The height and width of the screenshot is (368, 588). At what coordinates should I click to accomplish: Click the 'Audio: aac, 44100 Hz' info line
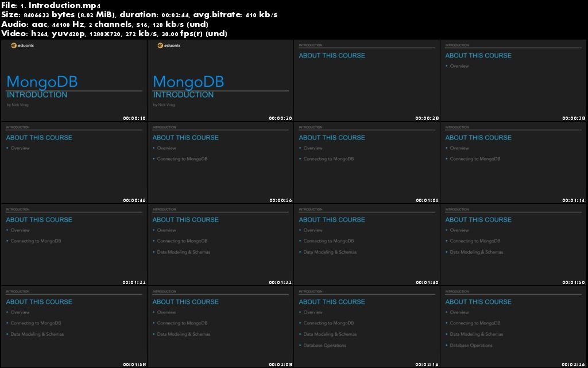[x=105, y=24]
